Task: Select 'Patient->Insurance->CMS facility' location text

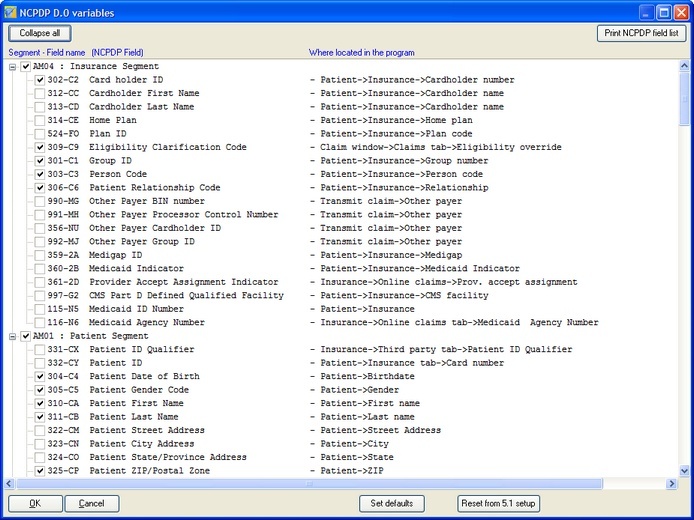Action: click(x=404, y=296)
